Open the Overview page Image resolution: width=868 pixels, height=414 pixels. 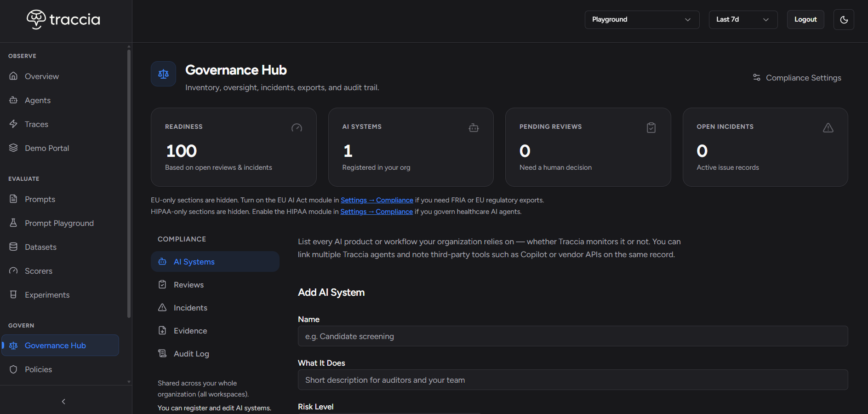(42, 76)
